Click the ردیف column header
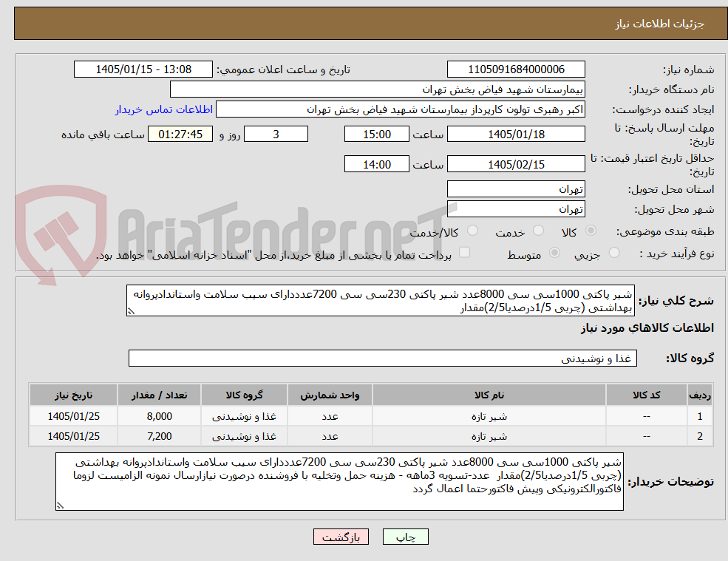This screenshot has width=728, height=561. point(700,395)
